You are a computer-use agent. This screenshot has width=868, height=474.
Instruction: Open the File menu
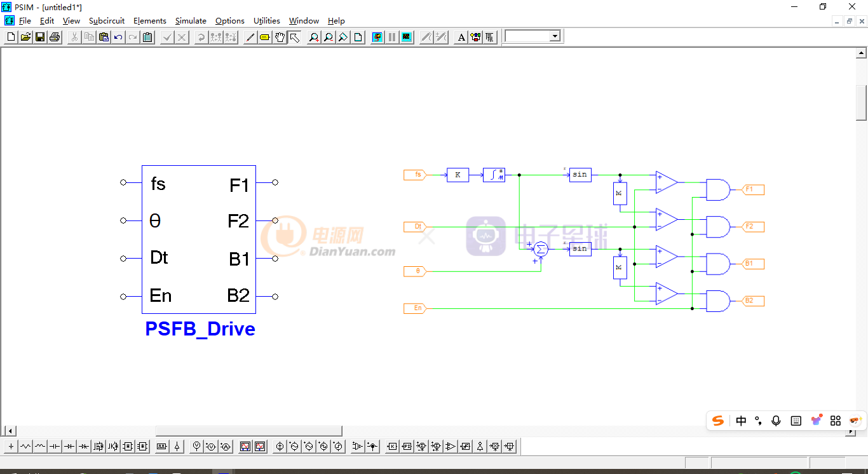pos(25,21)
